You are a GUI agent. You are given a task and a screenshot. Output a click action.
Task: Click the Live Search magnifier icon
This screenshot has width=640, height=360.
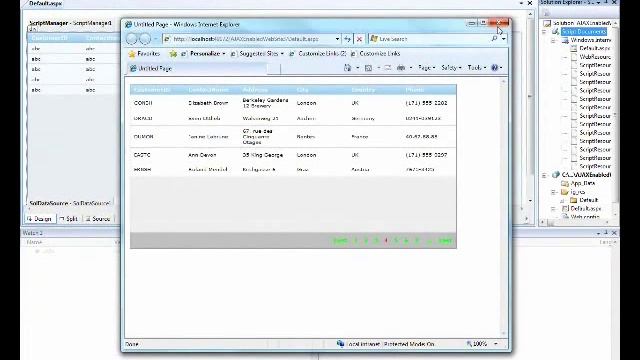[494, 39]
